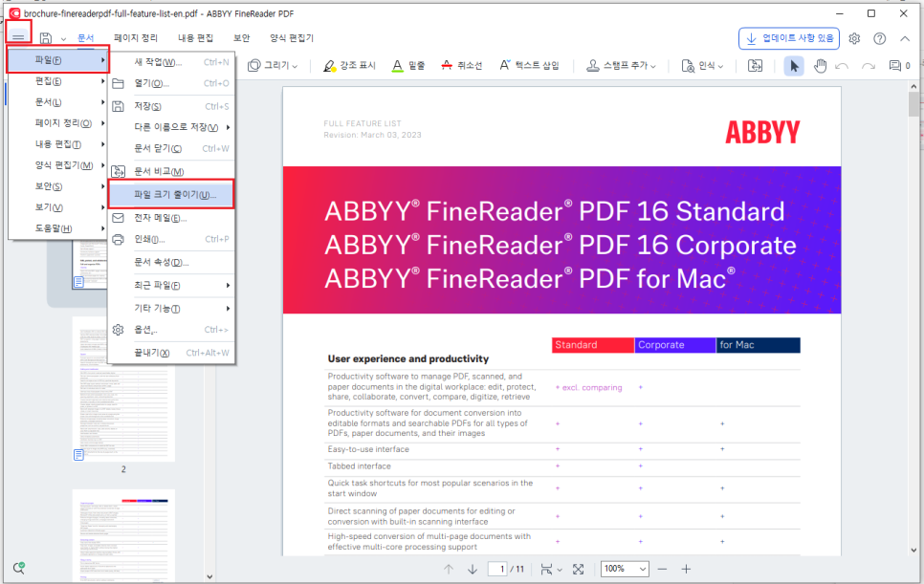The image size is (924, 584).
Task: Open the 그리기 drawing dropdown
Action: (273, 65)
